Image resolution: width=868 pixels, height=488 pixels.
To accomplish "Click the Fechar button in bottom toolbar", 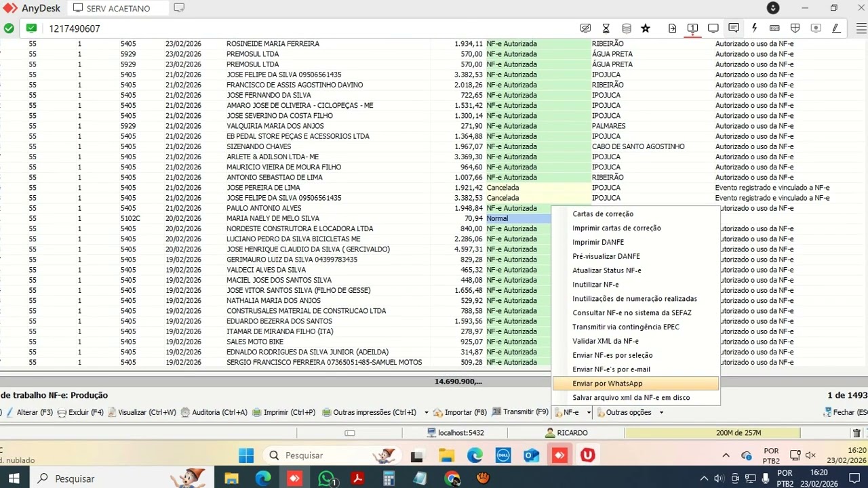I will click(x=845, y=412).
